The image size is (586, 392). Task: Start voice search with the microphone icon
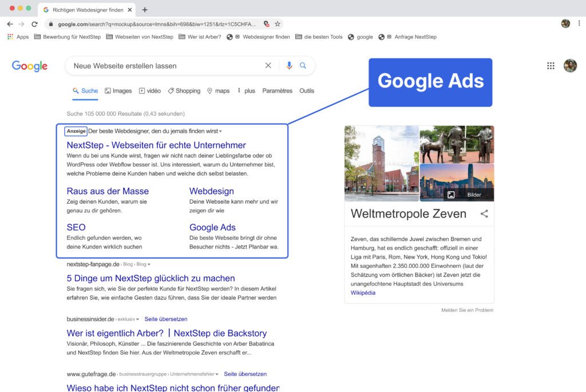289,66
